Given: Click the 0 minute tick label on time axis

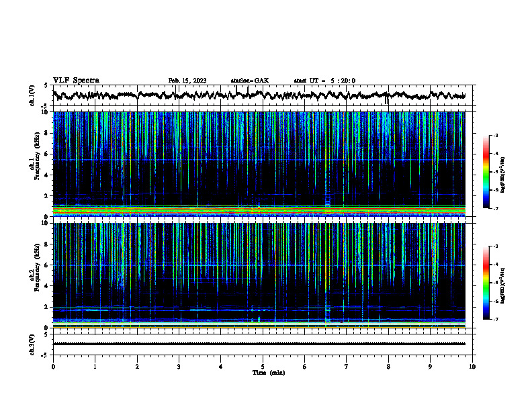Looking at the screenshot, I should [x=53, y=367].
